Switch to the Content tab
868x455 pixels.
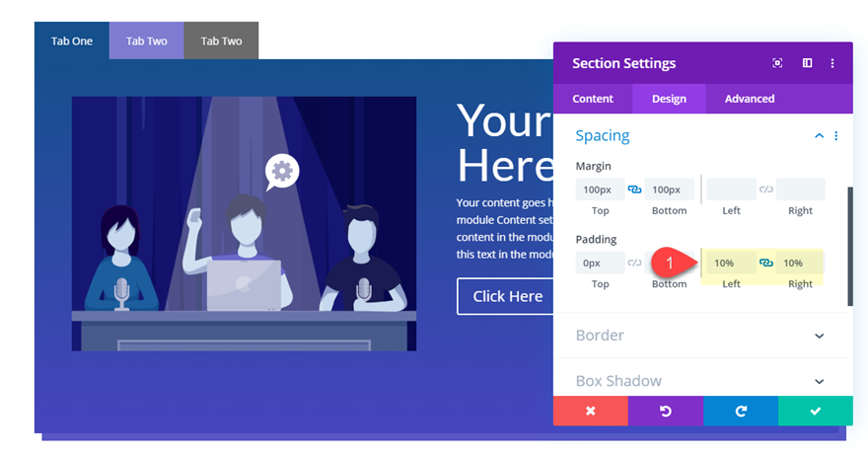coord(593,99)
